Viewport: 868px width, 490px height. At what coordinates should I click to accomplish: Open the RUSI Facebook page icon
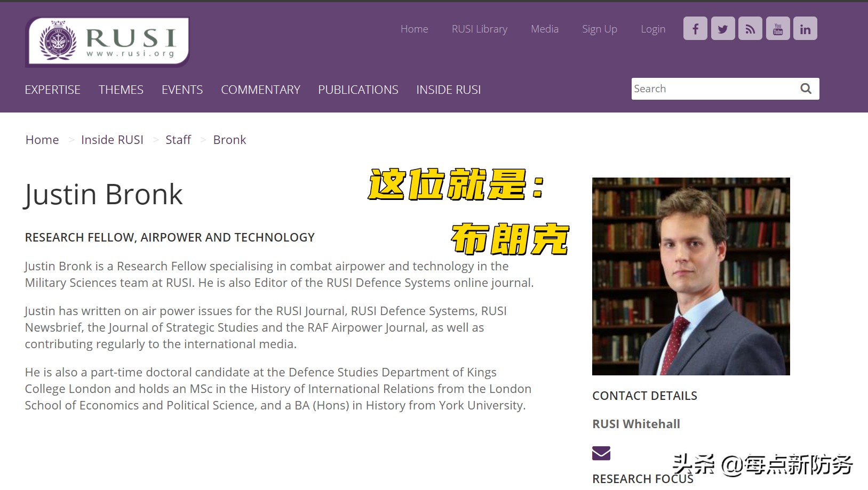pyautogui.click(x=695, y=28)
